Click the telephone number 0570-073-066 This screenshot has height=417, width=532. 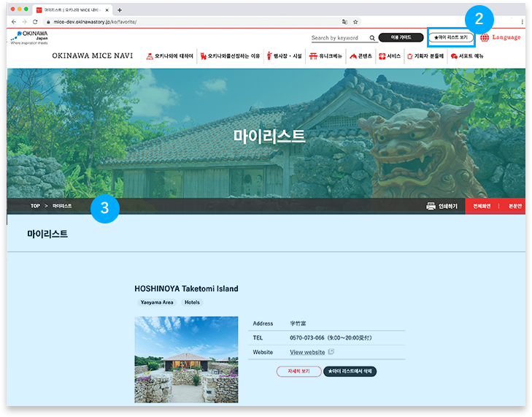pyautogui.click(x=307, y=338)
